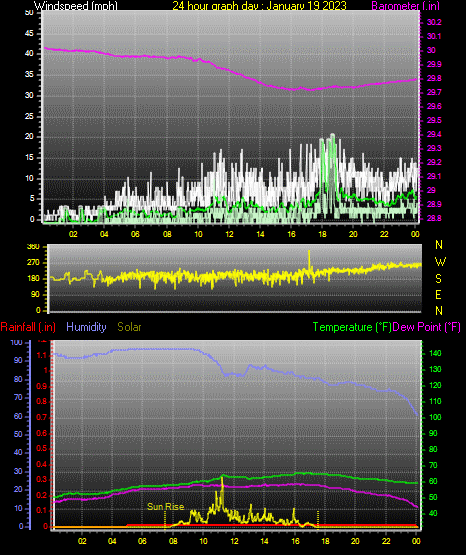
Task: Select the 'Temperature (°F)' legend label
Action: click(x=352, y=327)
